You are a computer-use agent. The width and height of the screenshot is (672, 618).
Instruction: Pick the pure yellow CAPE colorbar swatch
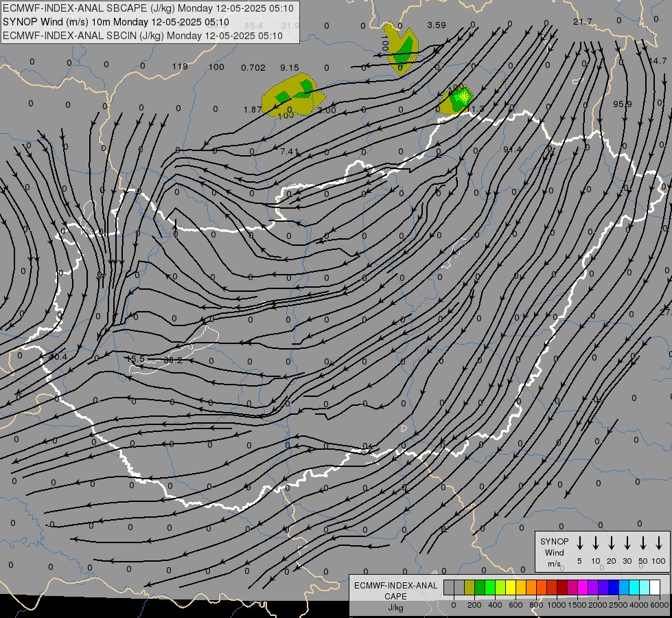(511, 587)
